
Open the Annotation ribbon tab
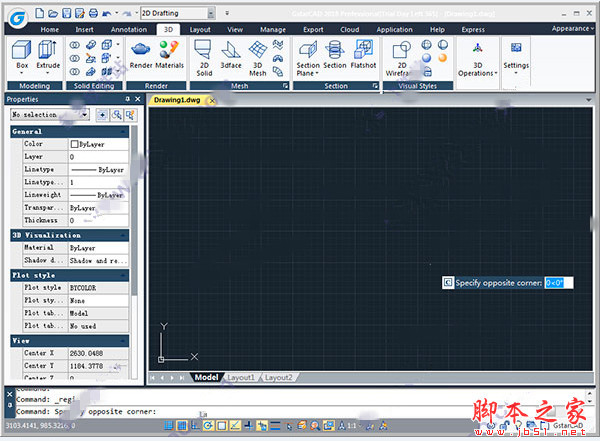[x=129, y=29]
